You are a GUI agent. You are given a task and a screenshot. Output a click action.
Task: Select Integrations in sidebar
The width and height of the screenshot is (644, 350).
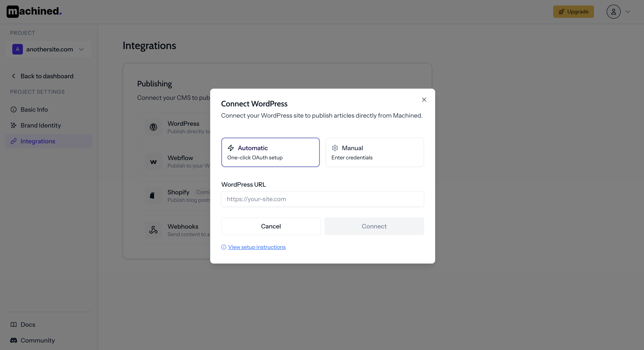click(x=49, y=141)
